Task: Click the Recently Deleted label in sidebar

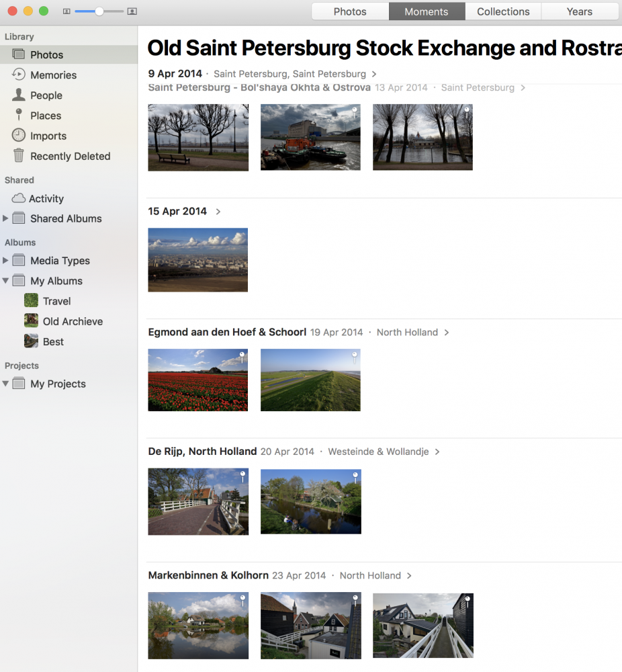Action: click(x=71, y=156)
